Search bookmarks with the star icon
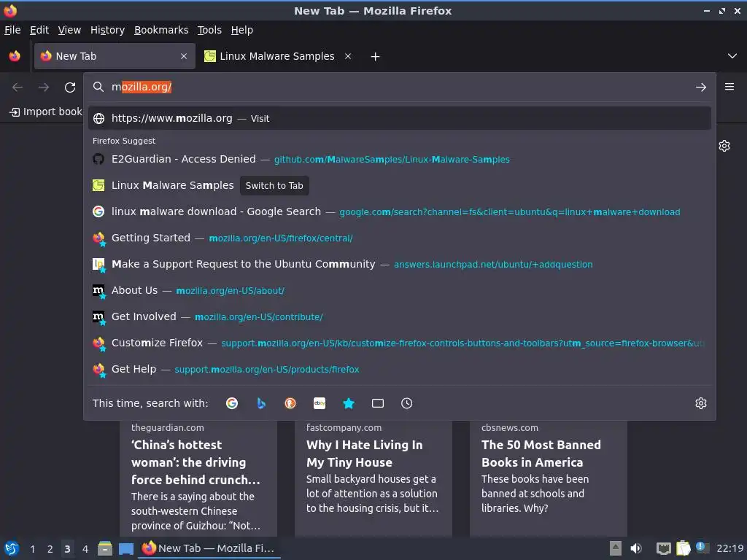 (348, 403)
